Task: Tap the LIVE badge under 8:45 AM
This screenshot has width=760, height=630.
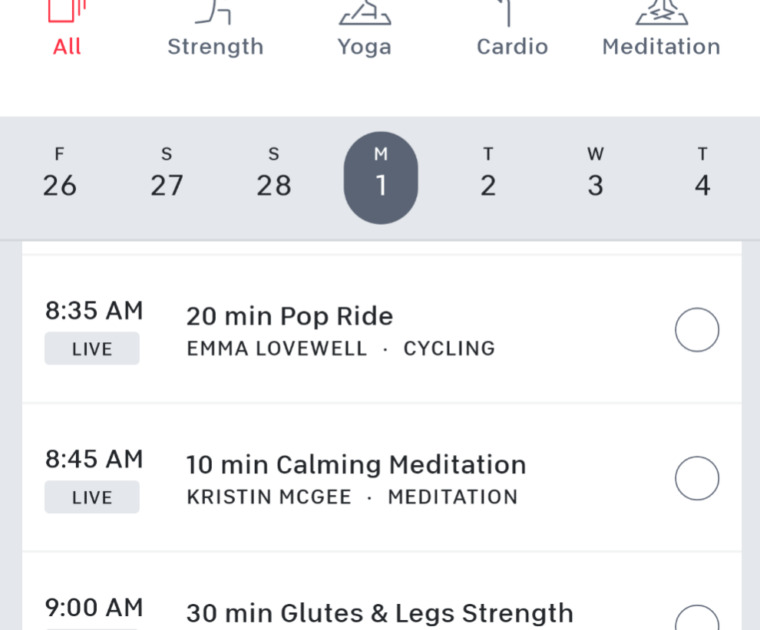Action: tap(92, 497)
